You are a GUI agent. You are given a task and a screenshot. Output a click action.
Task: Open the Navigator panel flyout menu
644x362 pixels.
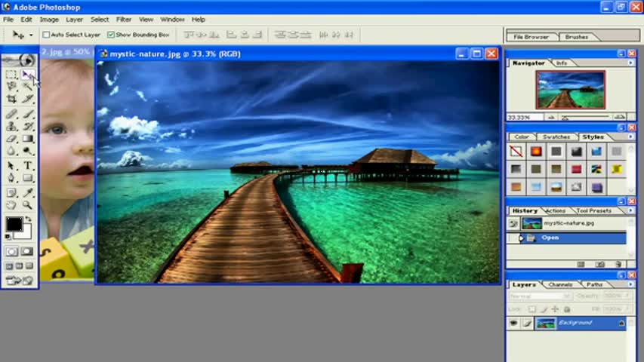coord(631,63)
